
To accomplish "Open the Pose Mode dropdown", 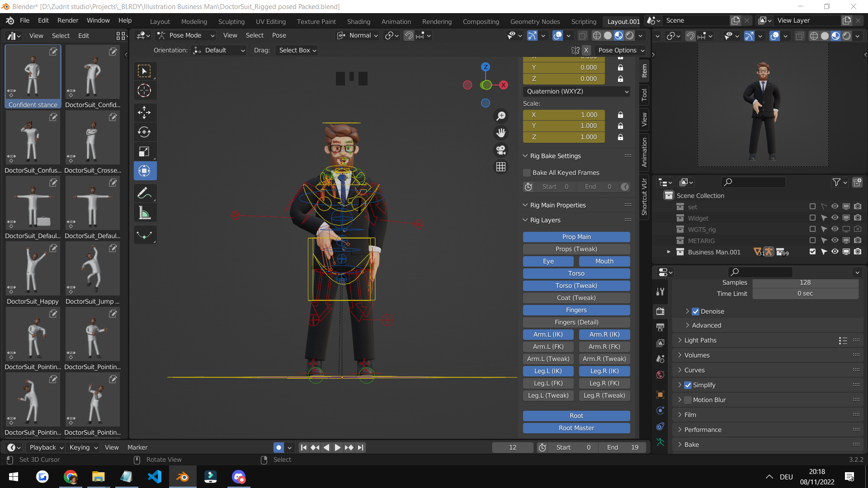I will coord(185,35).
